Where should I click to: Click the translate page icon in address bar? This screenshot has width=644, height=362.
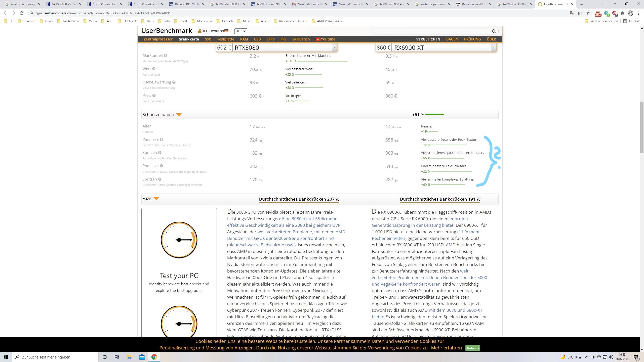572,13
